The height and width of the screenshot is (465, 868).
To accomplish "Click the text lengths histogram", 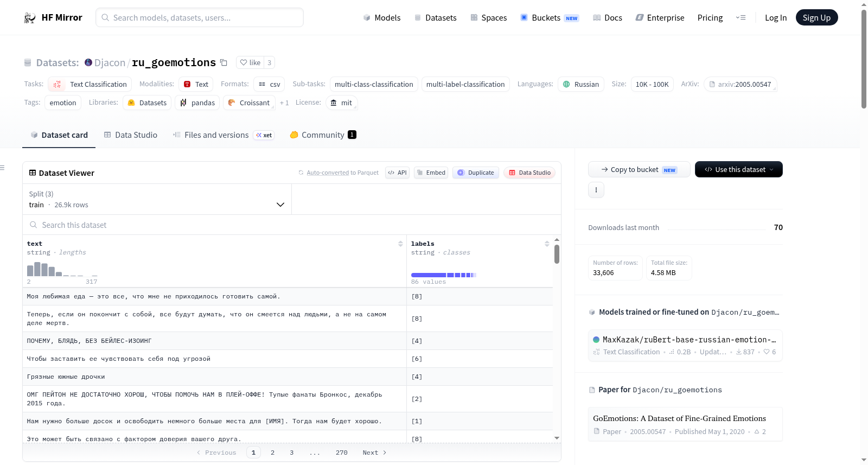I will click(62, 269).
